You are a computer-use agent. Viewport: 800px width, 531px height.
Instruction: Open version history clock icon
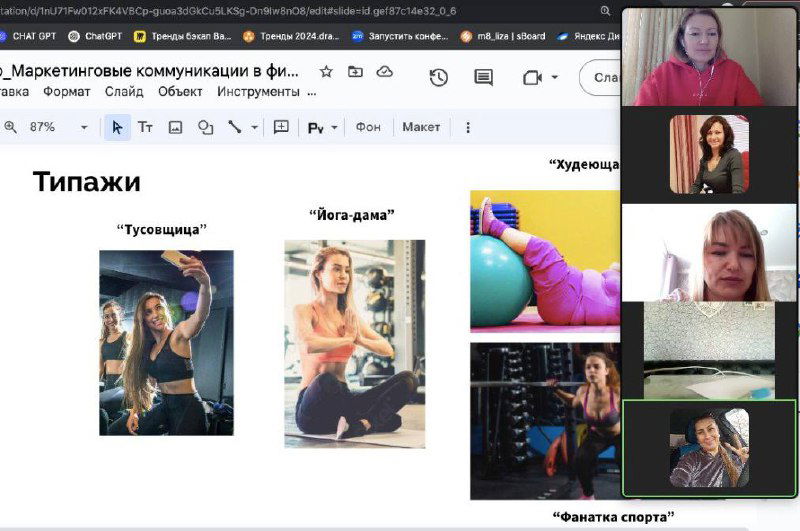tap(438, 78)
